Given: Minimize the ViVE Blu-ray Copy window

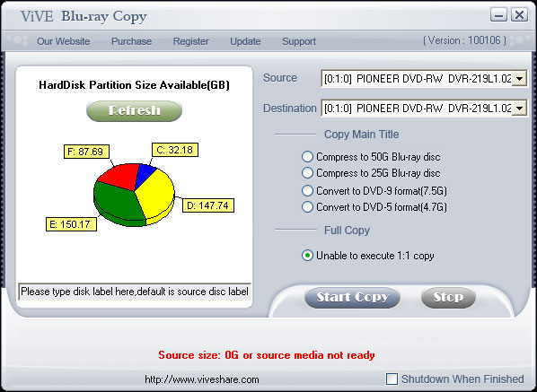Looking at the screenshot, I should click(498, 15).
